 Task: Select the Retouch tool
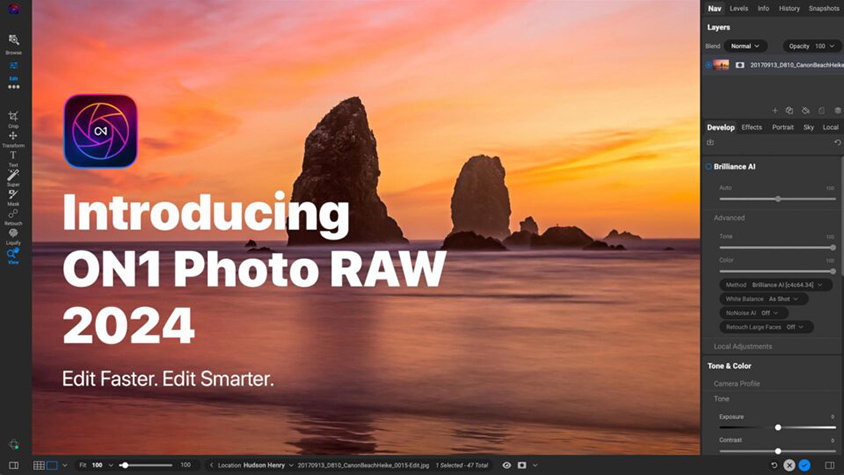coord(13,214)
